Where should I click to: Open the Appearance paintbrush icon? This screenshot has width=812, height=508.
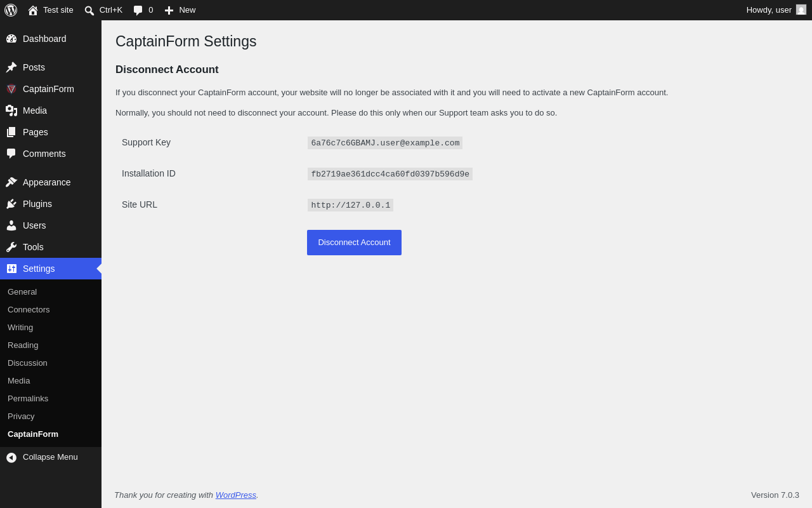11,182
